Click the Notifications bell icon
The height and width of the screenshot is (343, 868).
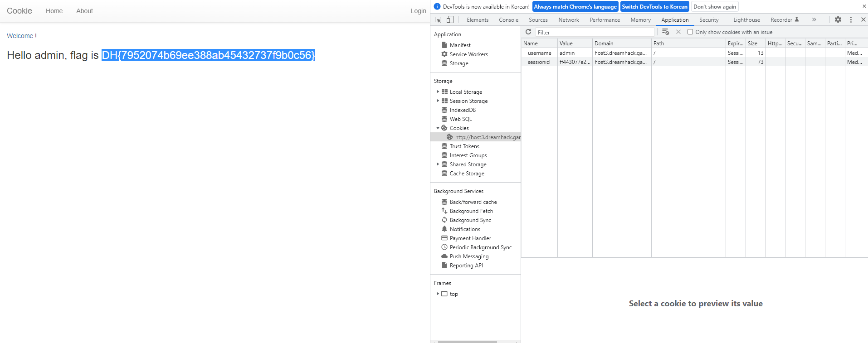(444, 229)
